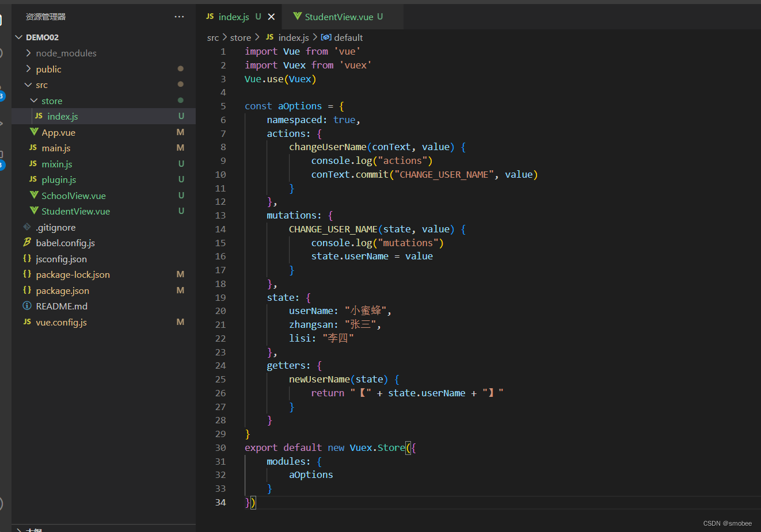Click the git icon beside .gitignore
Viewport: 761px width, 532px height.
pyautogui.click(x=27, y=227)
